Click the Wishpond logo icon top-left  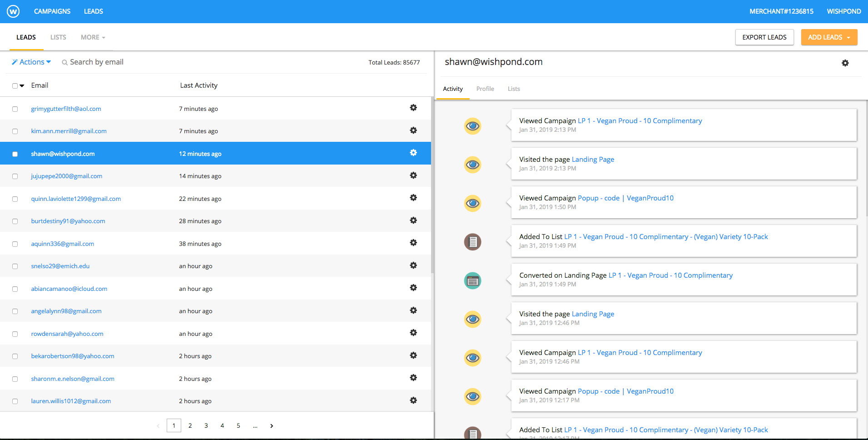(14, 11)
